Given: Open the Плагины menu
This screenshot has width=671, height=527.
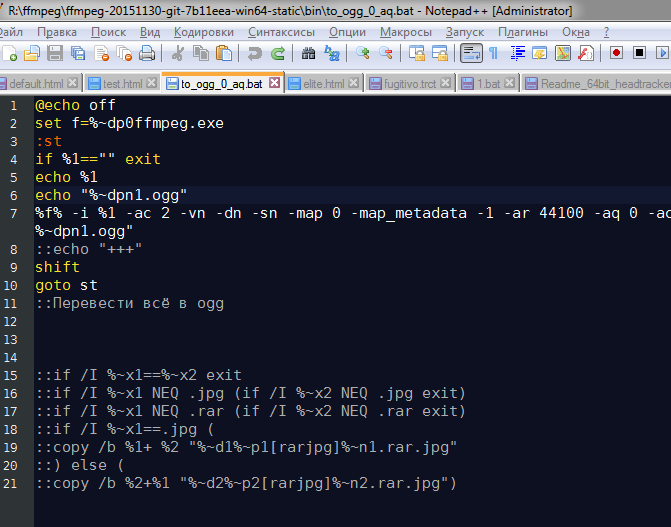Looking at the screenshot, I should point(523,32).
